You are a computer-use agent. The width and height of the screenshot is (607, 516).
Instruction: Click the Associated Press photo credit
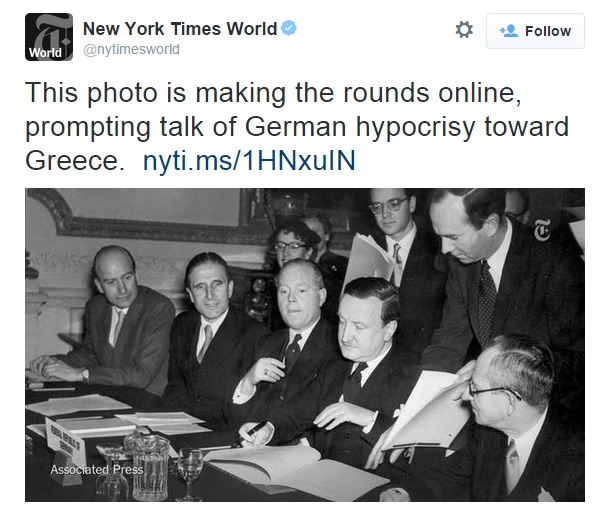tap(97, 470)
